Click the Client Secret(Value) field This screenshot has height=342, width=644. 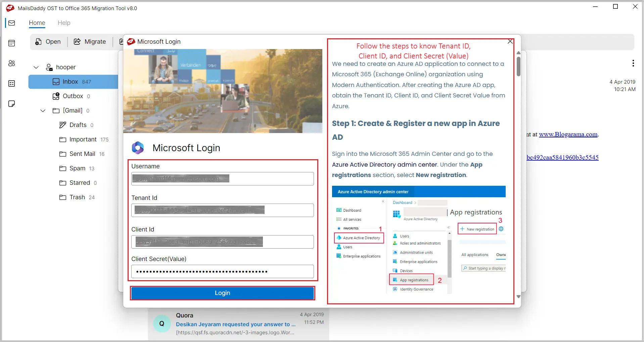[x=222, y=271]
